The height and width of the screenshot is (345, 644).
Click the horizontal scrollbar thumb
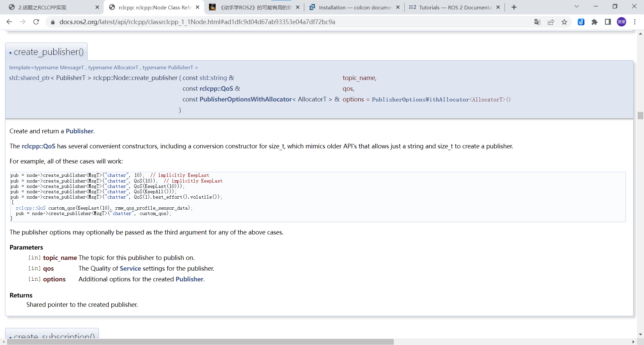[x=200, y=342]
